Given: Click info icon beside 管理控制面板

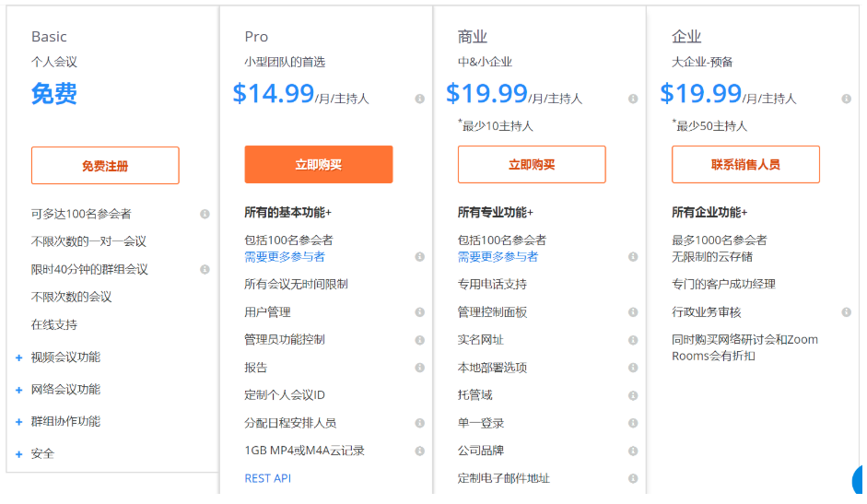Looking at the screenshot, I should (633, 312).
